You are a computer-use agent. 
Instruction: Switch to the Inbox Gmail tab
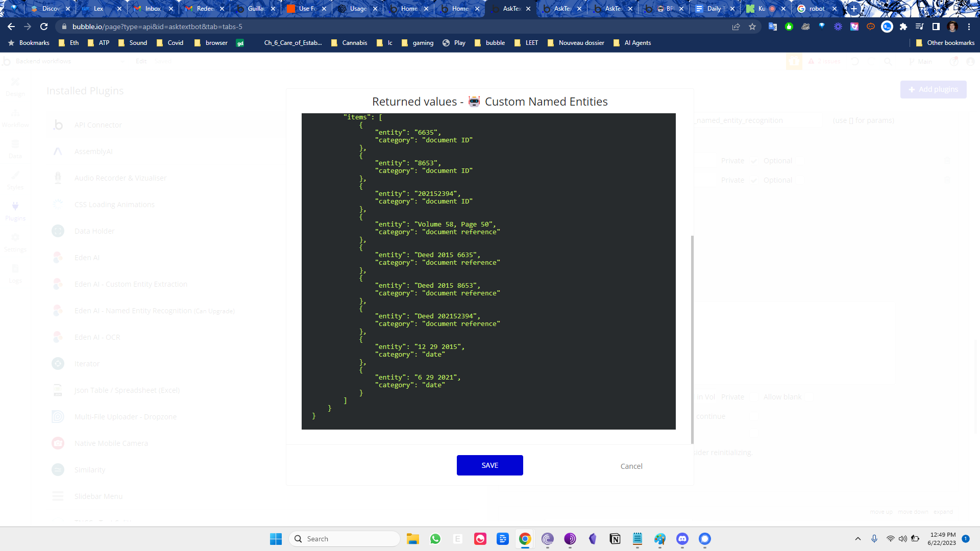click(x=152, y=9)
